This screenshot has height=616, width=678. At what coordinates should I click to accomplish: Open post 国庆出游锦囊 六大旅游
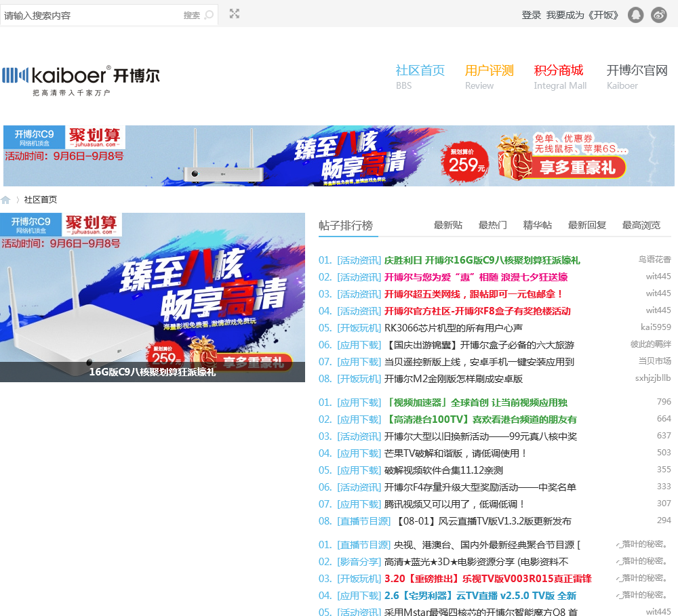479,345
